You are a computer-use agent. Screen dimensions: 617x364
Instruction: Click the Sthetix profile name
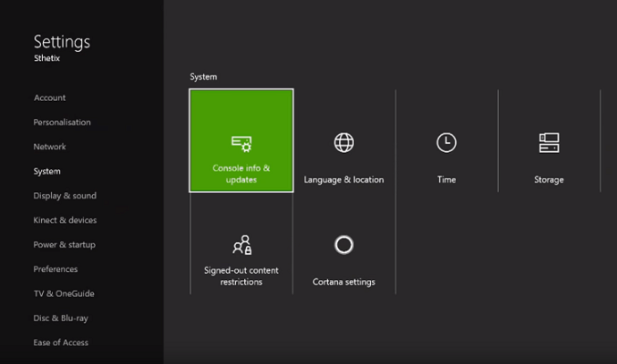pyautogui.click(x=46, y=58)
